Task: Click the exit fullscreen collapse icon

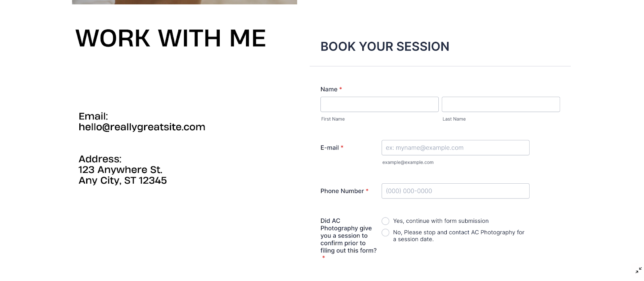Action: point(638,270)
